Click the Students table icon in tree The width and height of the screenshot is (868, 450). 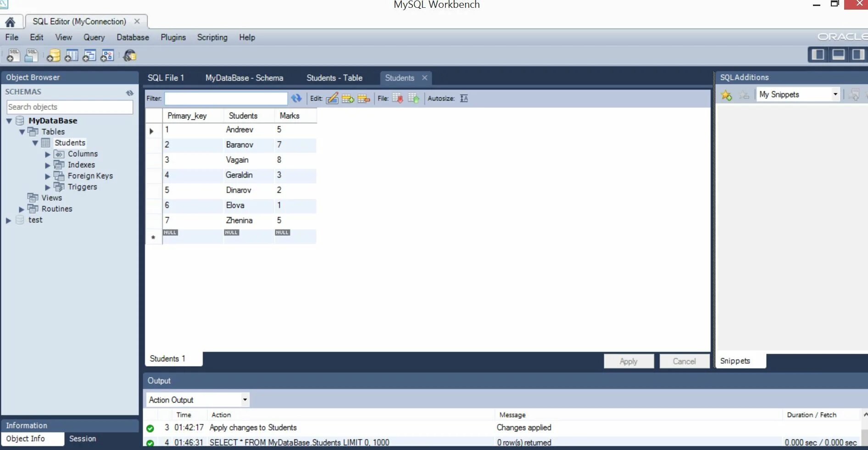(x=46, y=143)
